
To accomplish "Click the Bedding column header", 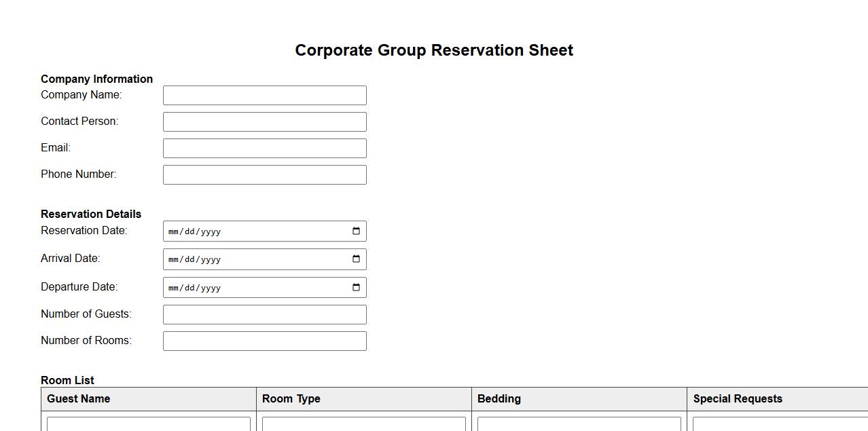I will coord(499,399).
